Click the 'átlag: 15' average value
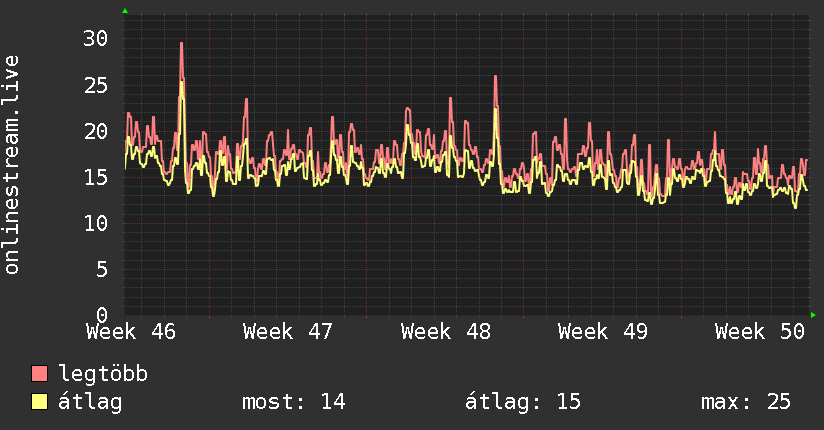Image resolution: width=824 pixels, height=430 pixels. tap(523, 402)
